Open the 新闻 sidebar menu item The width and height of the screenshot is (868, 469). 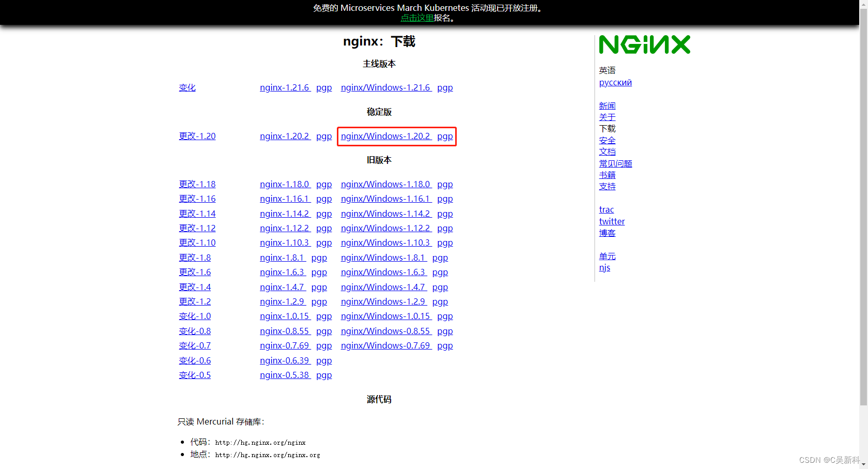pos(607,105)
